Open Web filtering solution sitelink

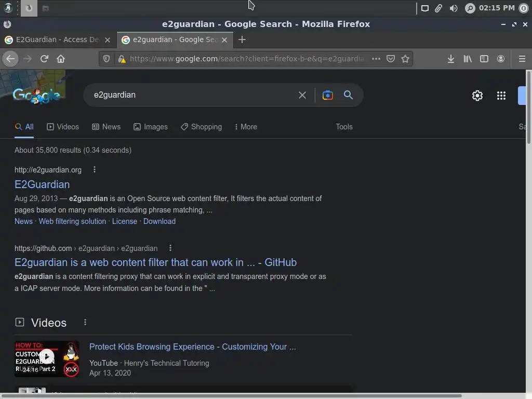72,221
